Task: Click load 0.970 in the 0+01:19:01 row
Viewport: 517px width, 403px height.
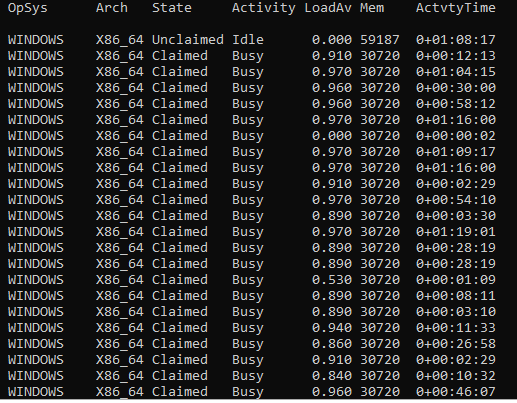Action: click(332, 232)
